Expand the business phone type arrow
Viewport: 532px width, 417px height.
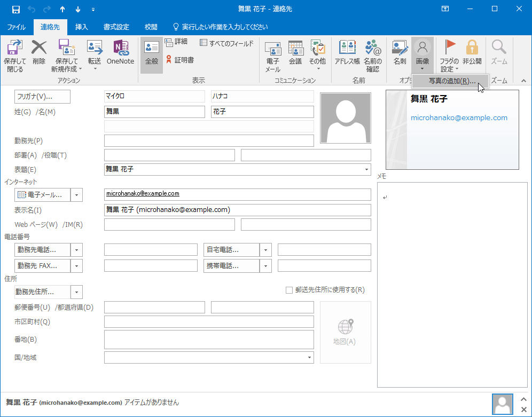76,250
